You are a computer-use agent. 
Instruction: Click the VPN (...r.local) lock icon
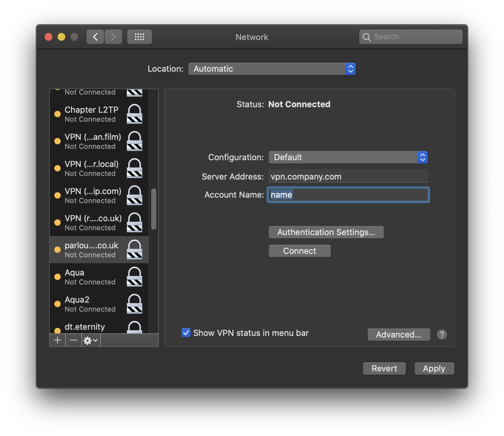tap(135, 168)
